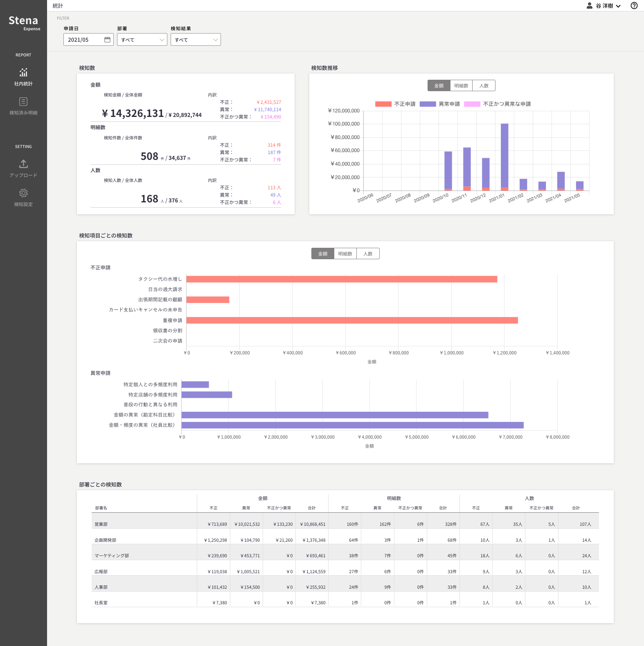The height and width of the screenshot is (646, 644).
Task: Open the 検知結果 dropdown
Action: (x=196, y=40)
